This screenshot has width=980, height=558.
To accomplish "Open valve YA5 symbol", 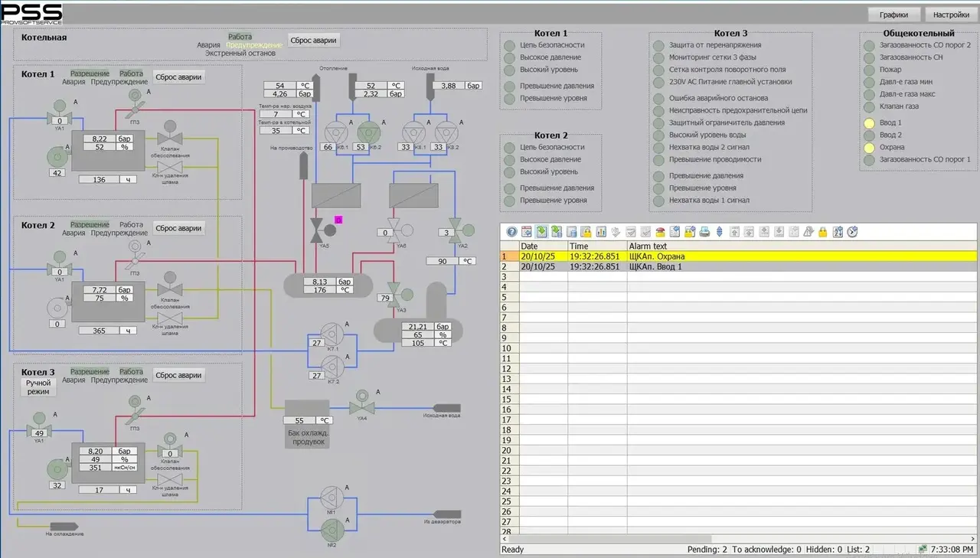I will [x=322, y=230].
